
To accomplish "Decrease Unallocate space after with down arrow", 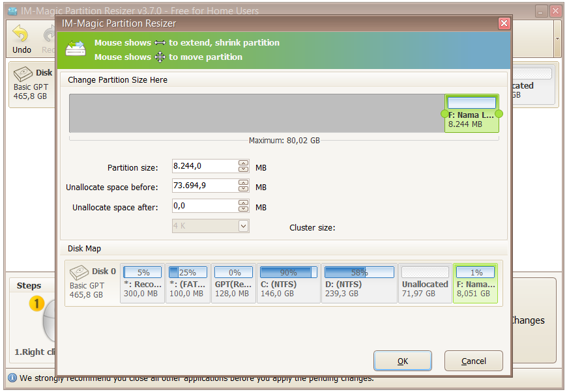I will pos(243,209).
